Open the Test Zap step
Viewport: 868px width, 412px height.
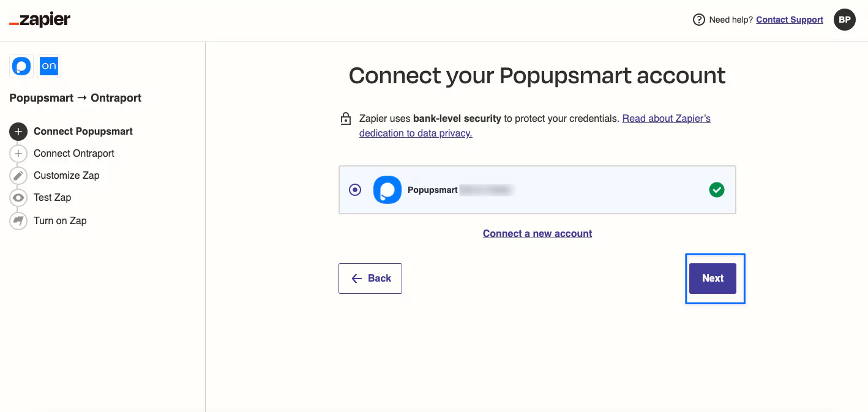53,198
